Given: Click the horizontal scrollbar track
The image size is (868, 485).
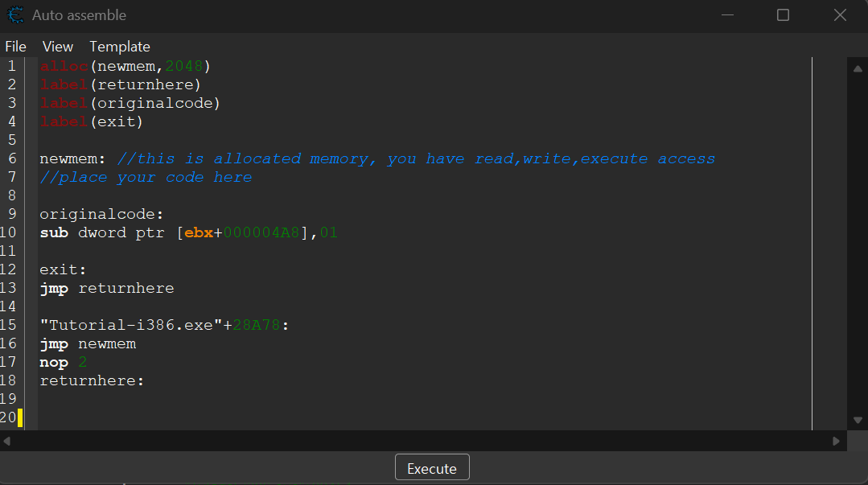Looking at the screenshot, I should [422, 441].
